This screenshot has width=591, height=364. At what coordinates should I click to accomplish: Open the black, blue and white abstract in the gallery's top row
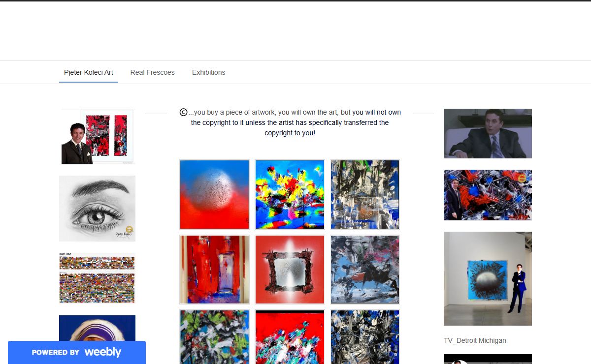coord(365,194)
